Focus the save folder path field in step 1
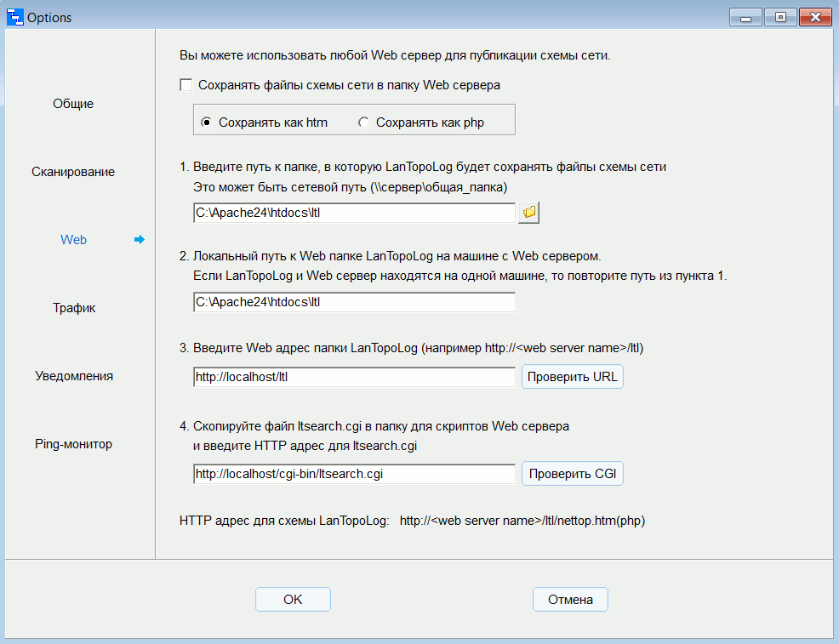Screen dimensions: 839x644 tap(354, 213)
